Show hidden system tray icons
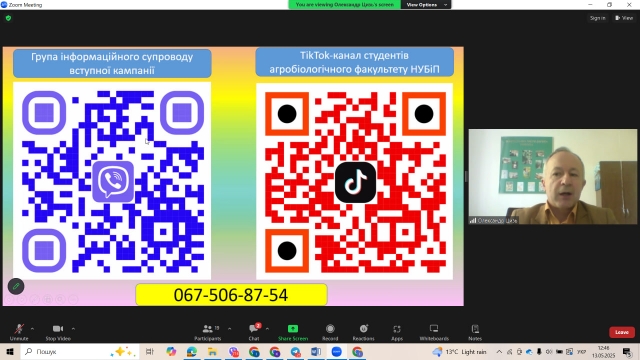 499,351
